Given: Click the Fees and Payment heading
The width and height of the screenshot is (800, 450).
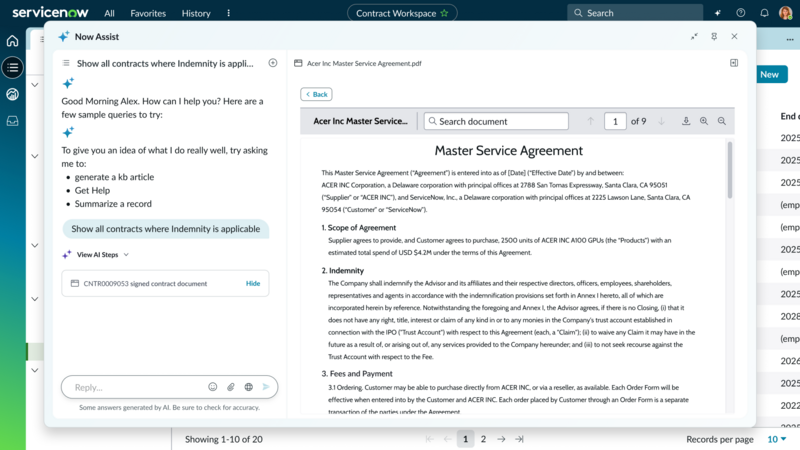Looking at the screenshot, I should pyautogui.click(x=357, y=373).
